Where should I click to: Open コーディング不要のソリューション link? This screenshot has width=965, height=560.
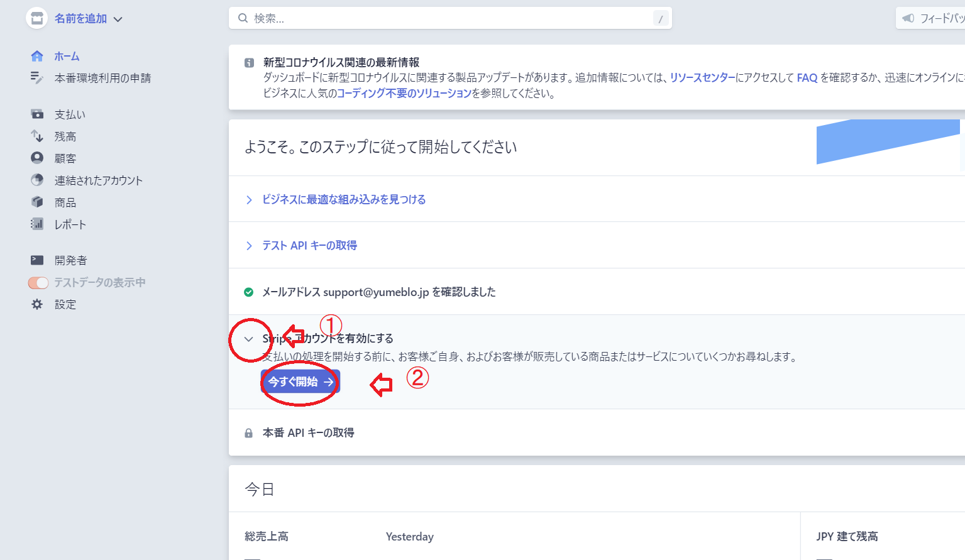click(x=404, y=94)
